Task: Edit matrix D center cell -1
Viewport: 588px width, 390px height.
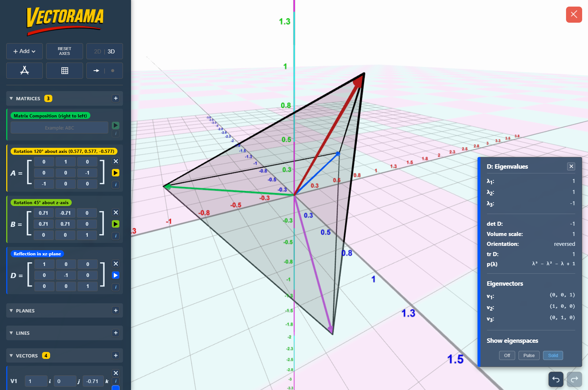Action: point(66,275)
